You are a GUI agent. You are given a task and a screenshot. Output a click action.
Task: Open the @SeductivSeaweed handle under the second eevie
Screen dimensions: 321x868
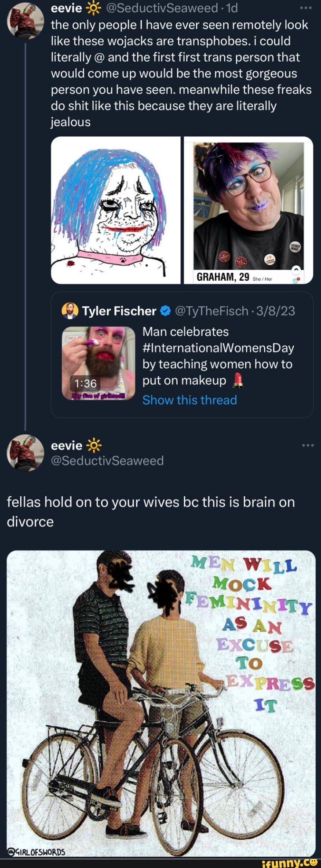[107, 461]
